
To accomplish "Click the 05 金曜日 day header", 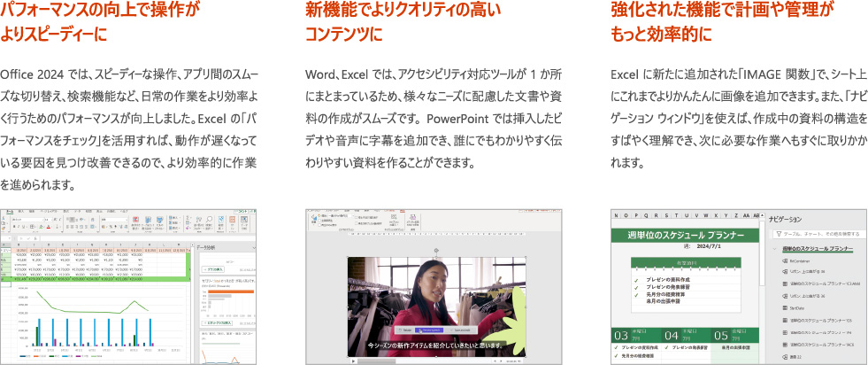I will point(734,335).
